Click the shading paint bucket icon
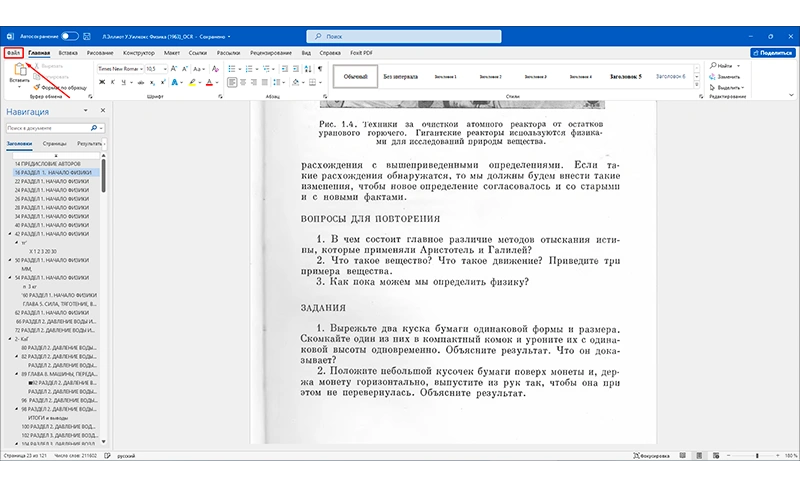 (x=296, y=82)
